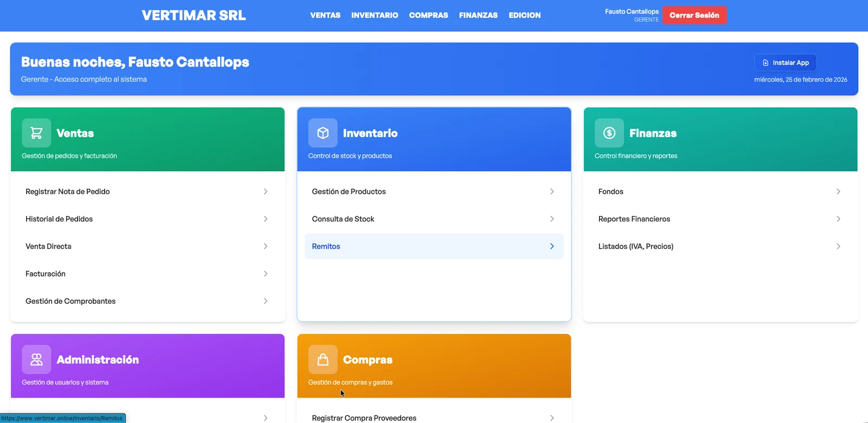Open Registrar Nota de Pedido link
The image size is (868, 423).
click(x=148, y=191)
